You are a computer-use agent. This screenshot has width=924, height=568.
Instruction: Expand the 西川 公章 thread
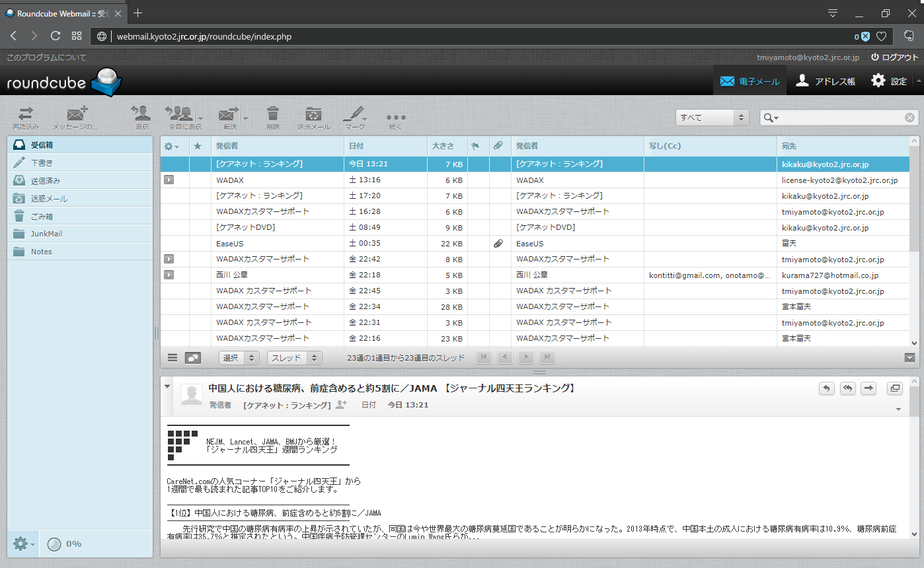[x=169, y=275]
